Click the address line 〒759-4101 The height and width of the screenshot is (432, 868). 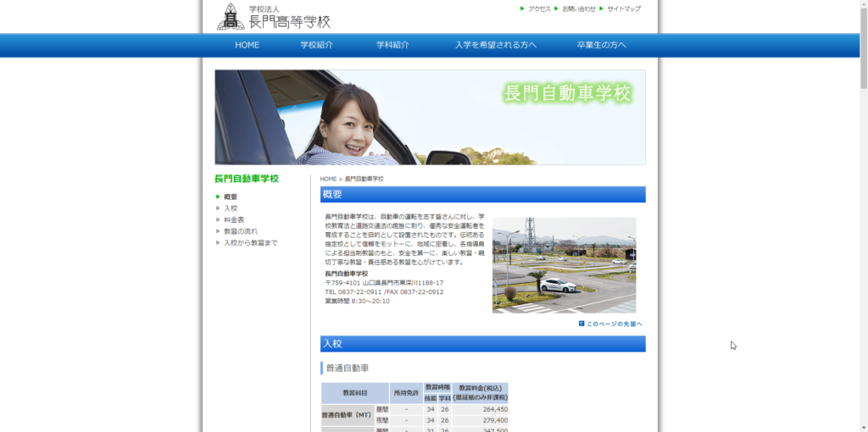[x=384, y=283]
